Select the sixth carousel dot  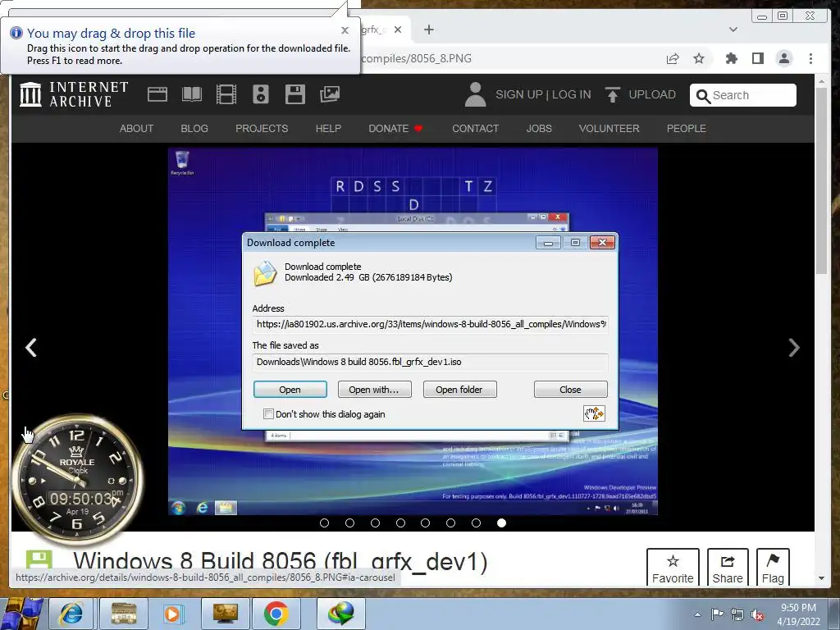[450, 523]
